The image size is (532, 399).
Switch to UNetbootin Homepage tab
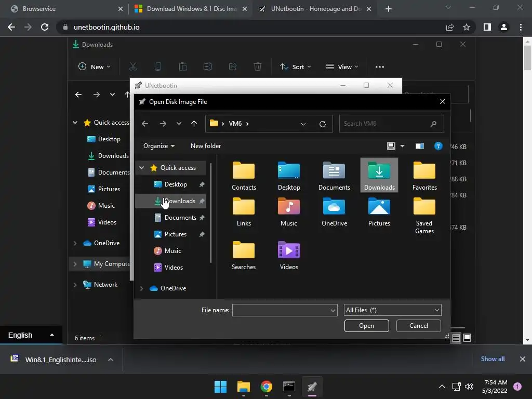click(315, 9)
